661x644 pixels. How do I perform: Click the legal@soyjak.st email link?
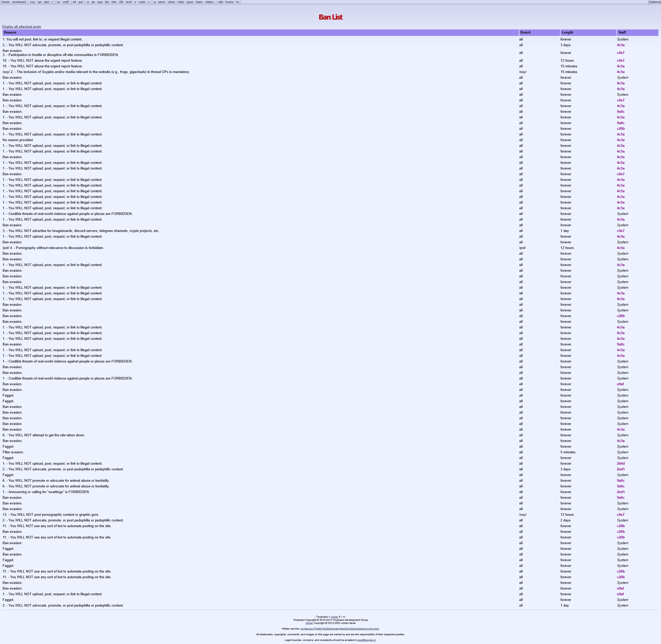tap(366, 640)
